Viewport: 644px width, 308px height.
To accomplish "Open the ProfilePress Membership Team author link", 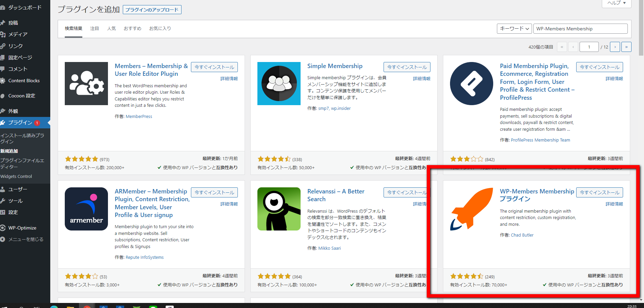I will [540, 140].
